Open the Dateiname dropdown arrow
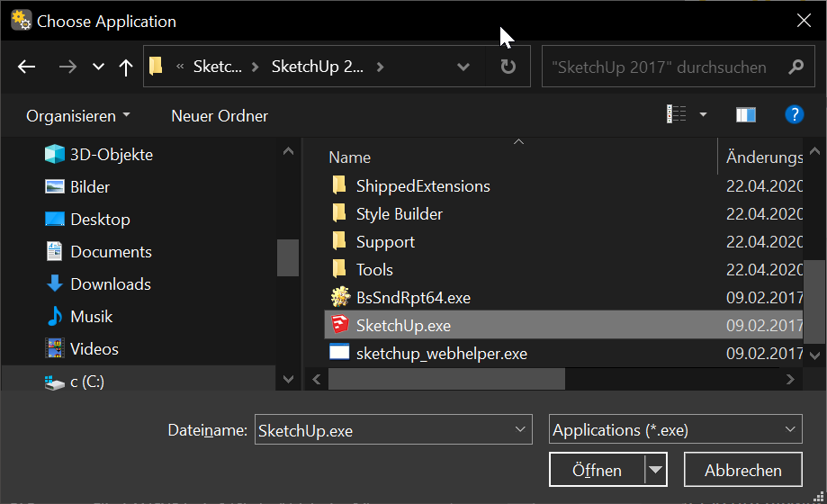 pos(520,429)
